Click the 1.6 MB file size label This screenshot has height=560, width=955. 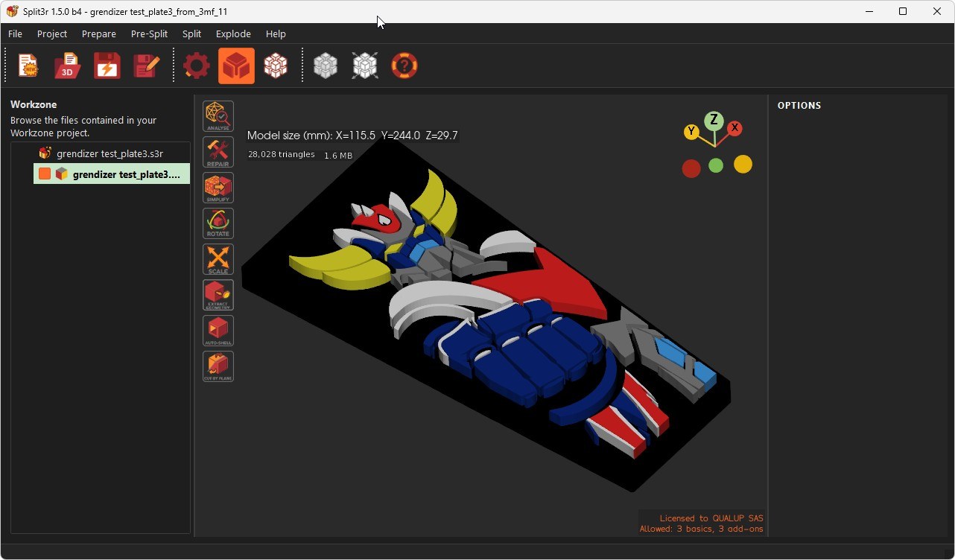click(x=338, y=156)
